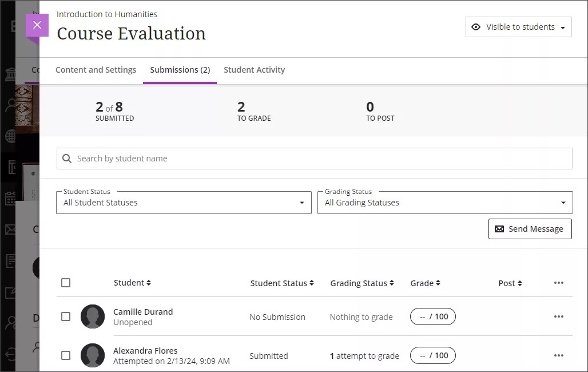Open the Grading Status dropdown

tap(444, 202)
